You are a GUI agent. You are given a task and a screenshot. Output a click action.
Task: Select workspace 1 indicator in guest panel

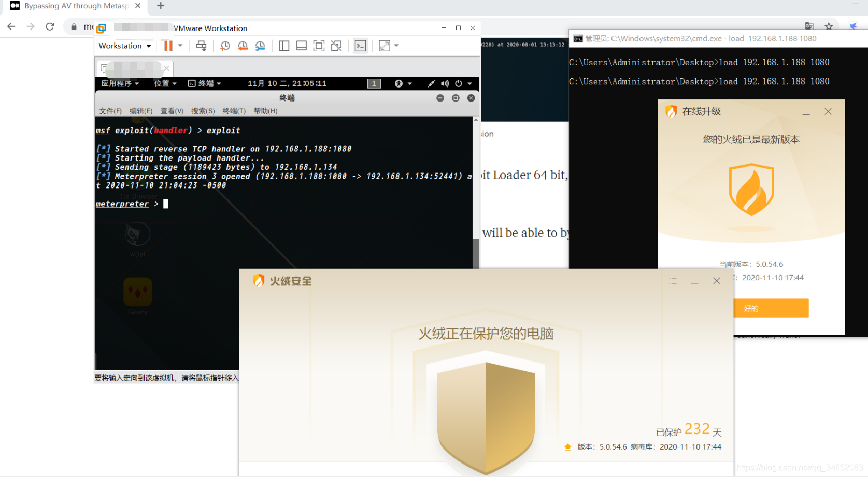[x=374, y=83]
